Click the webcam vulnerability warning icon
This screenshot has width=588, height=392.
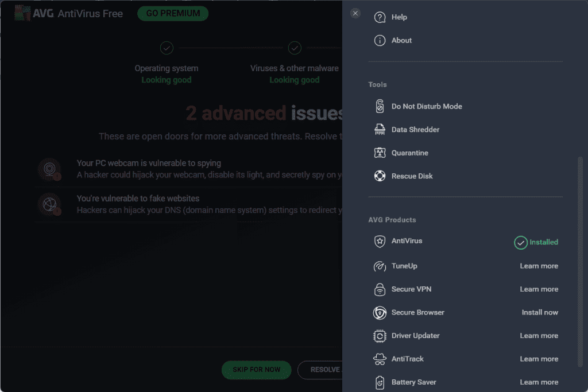[49, 169]
